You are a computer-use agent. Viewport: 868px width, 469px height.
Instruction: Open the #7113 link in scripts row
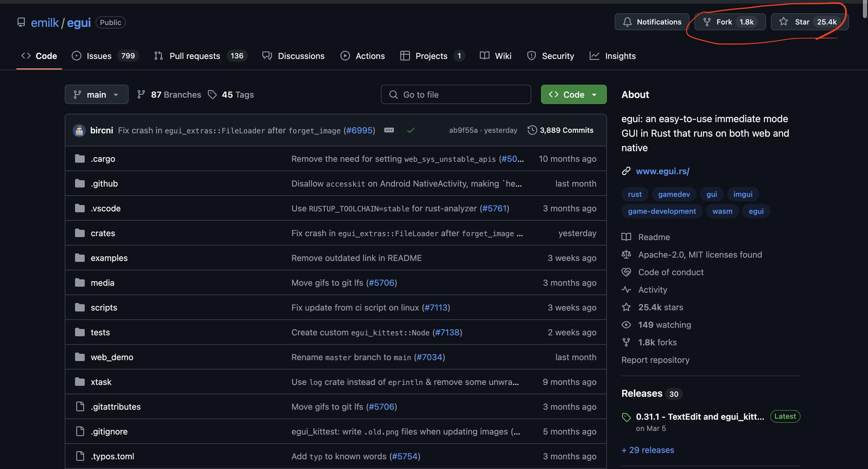coord(436,308)
